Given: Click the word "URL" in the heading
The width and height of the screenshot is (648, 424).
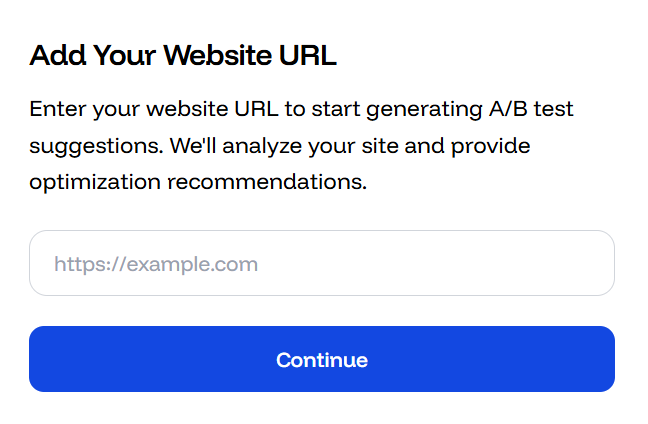Looking at the screenshot, I should 310,56.
